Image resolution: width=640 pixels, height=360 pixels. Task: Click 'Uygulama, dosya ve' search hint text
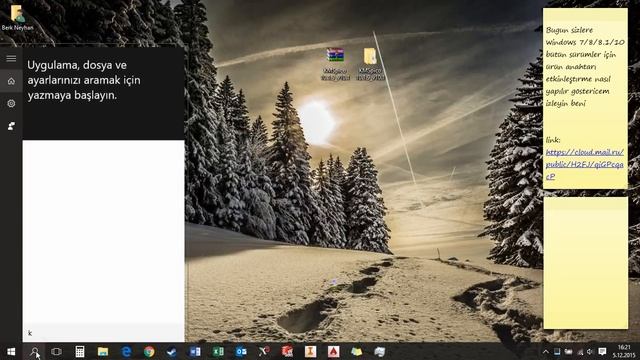(77, 65)
